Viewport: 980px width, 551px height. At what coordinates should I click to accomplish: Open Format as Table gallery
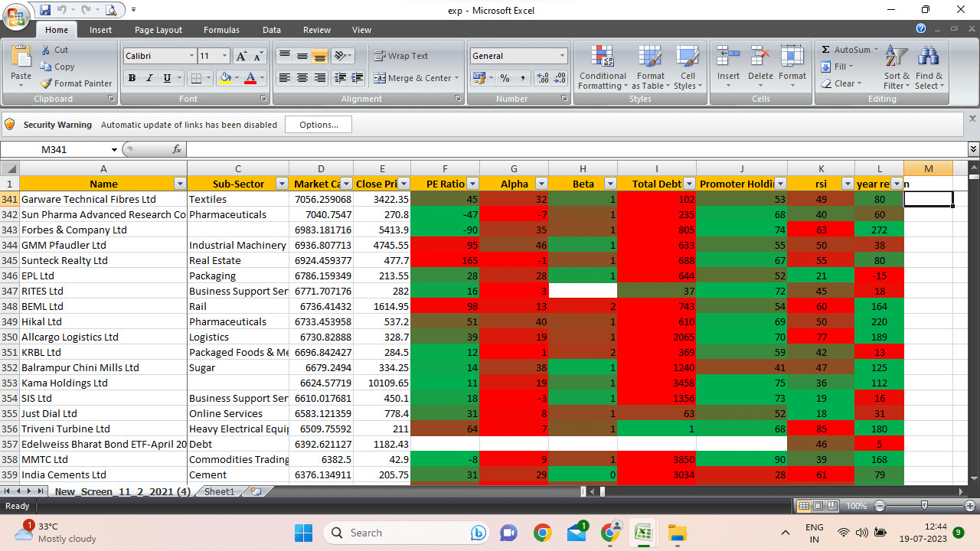point(650,67)
